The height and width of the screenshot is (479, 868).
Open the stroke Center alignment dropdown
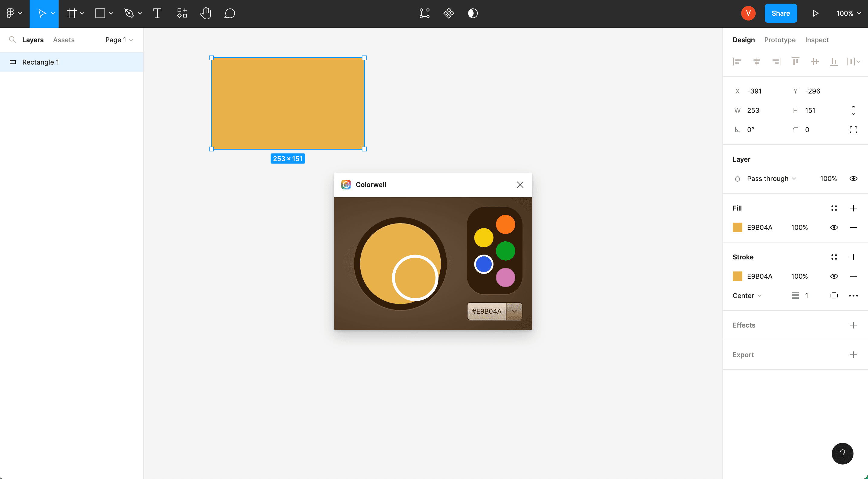(747, 296)
